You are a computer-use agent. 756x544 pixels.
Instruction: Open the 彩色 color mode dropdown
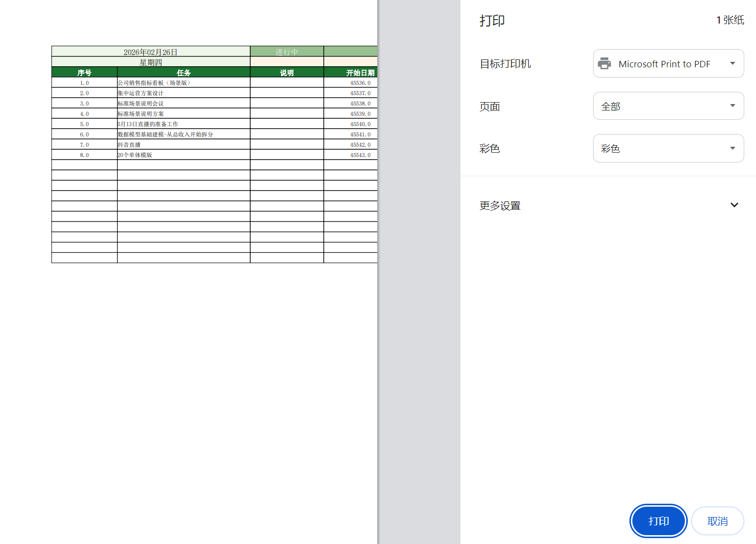(x=668, y=148)
